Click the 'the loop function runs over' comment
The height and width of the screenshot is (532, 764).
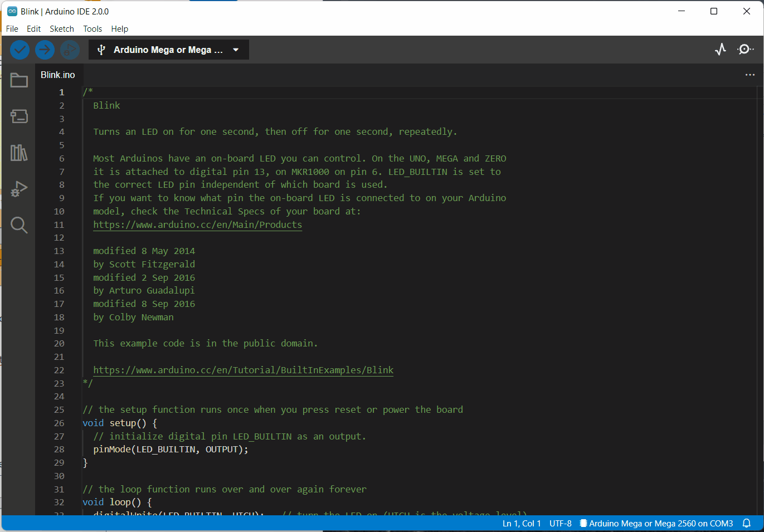(225, 489)
